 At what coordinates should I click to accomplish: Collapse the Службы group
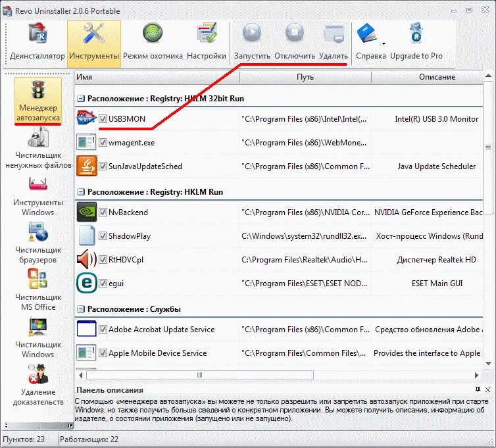pos(81,309)
